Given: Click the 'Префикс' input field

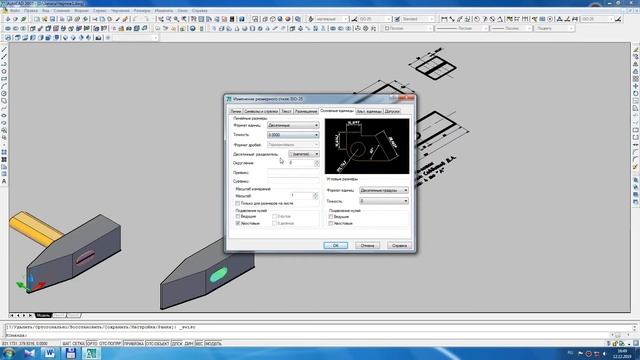Looking at the screenshot, I should pyautogui.click(x=293, y=172).
